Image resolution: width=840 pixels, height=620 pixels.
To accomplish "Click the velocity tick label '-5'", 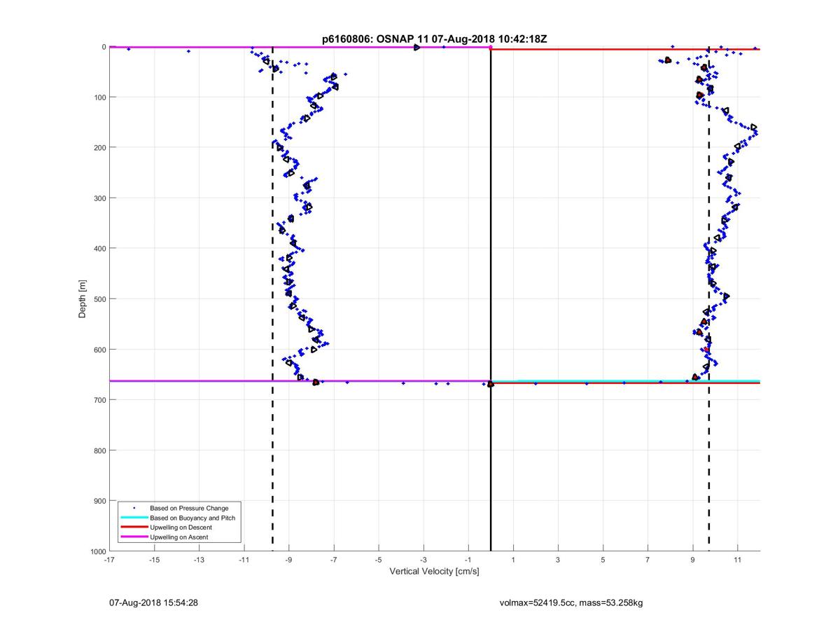I will coord(378,560).
